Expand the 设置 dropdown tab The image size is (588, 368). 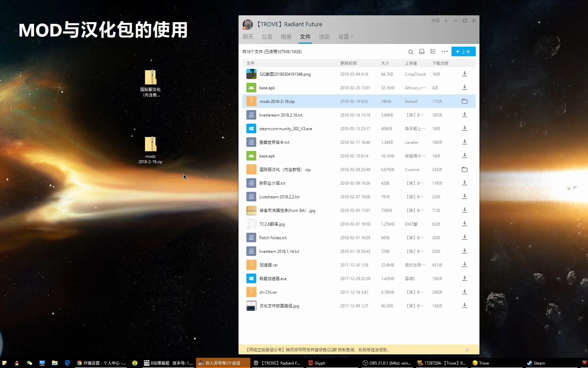[345, 37]
